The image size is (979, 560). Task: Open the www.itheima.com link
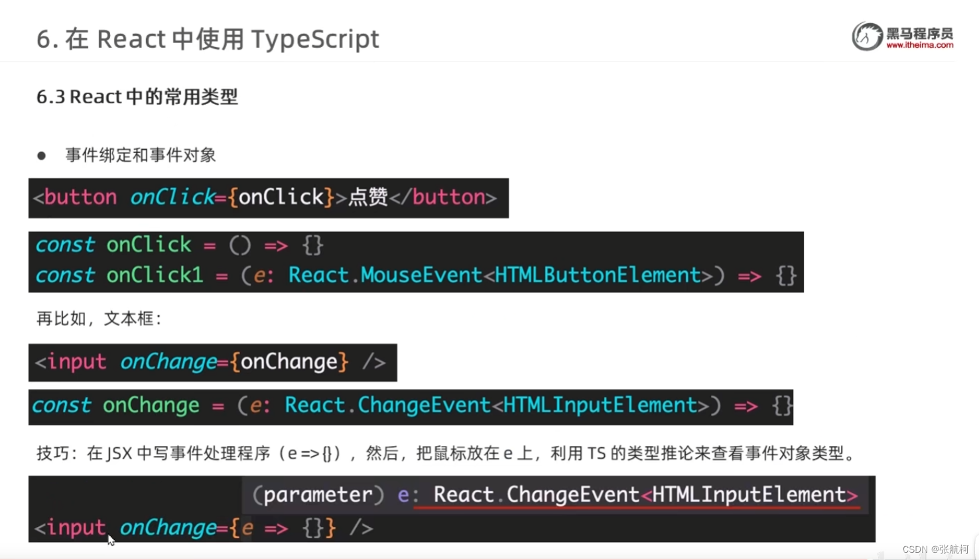[x=919, y=45]
